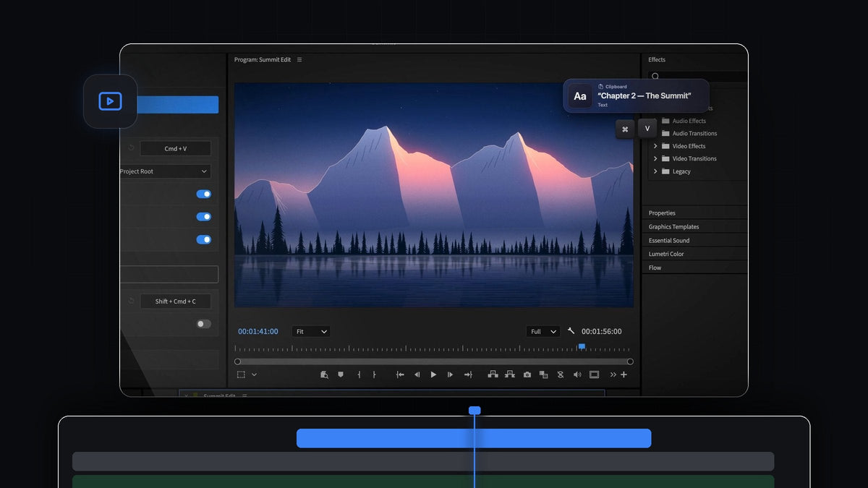Viewport: 868px width, 488px height.
Task: Open Program: Summit Edit panel menu
Action: coord(299,59)
